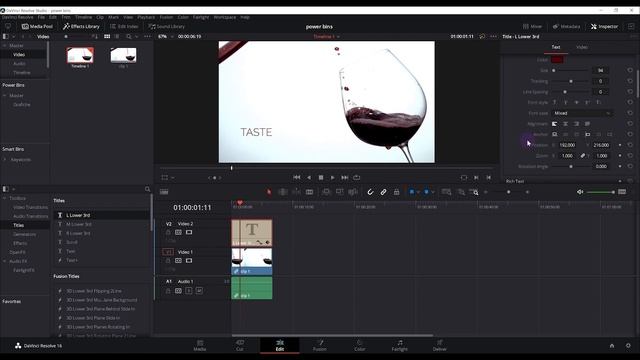Jump to last frame in viewer
640x360 pixels.
(x=344, y=178)
